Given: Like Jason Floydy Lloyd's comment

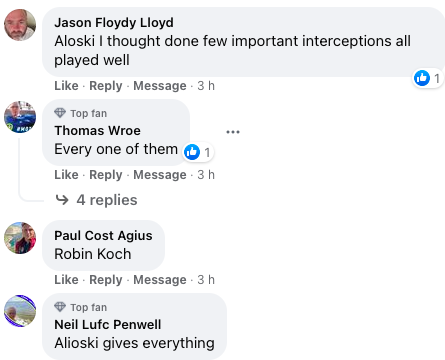Looking at the screenshot, I should pyautogui.click(x=66, y=86).
